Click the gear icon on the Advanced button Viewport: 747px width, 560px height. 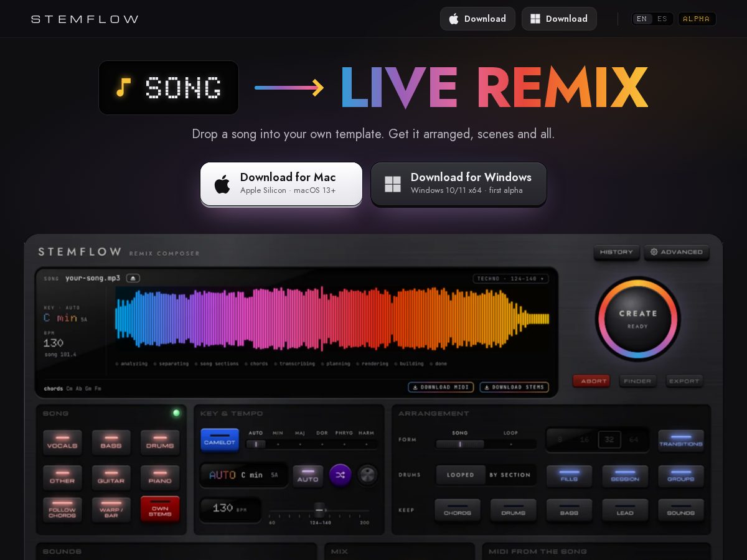pos(654,252)
